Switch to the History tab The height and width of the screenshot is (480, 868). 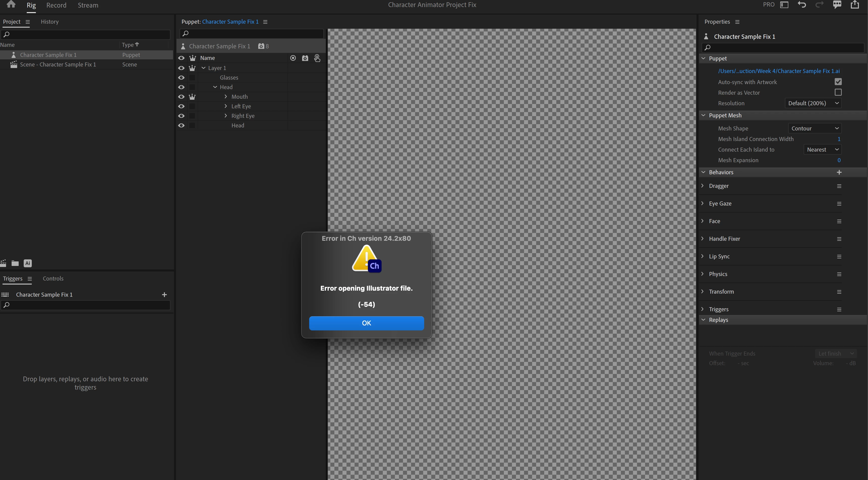point(49,22)
